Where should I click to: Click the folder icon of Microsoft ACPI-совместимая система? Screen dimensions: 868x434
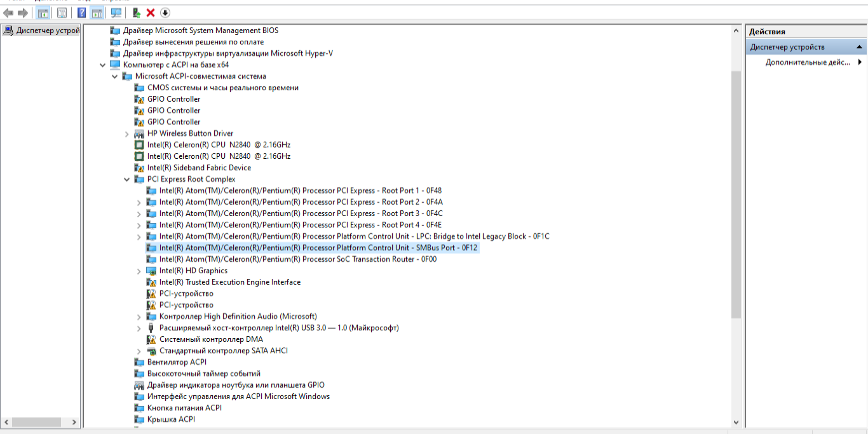pyautogui.click(x=127, y=76)
